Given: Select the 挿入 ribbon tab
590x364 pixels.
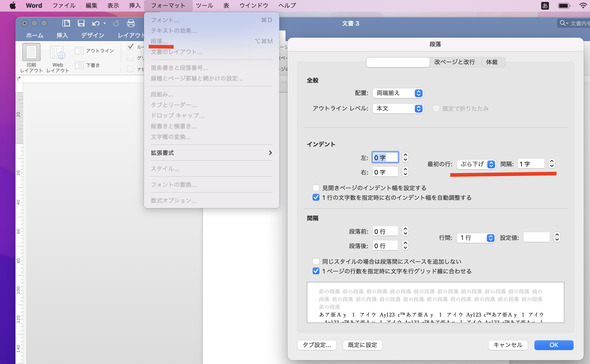Looking at the screenshot, I should pyautogui.click(x=62, y=35).
